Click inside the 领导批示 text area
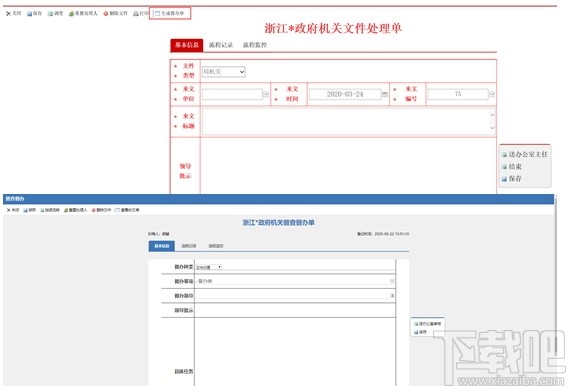The width and height of the screenshot is (568, 386). point(348,165)
